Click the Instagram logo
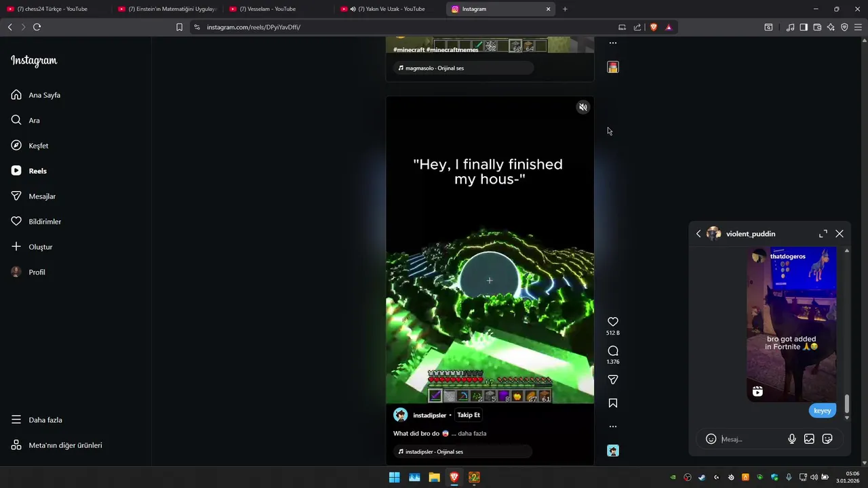The height and width of the screenshot is (488, 868). click(34, 60)
